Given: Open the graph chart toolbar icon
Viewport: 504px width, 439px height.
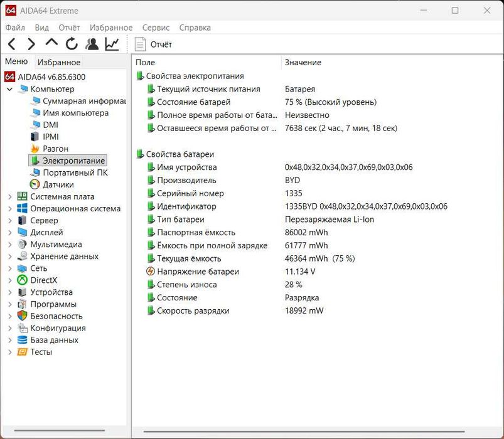Looking at the screenshot, I should pyautogui.click(x=112, y=44).
